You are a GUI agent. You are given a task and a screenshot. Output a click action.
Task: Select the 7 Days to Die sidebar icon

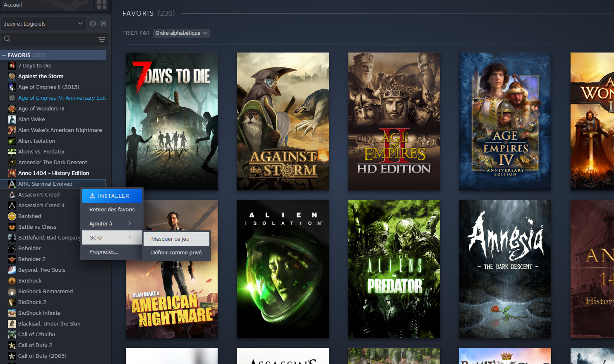coord(11,65)
